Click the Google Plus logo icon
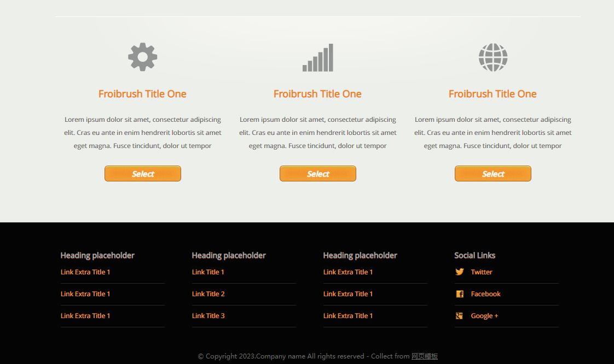The image size is (614, 364). click(460, 316)
